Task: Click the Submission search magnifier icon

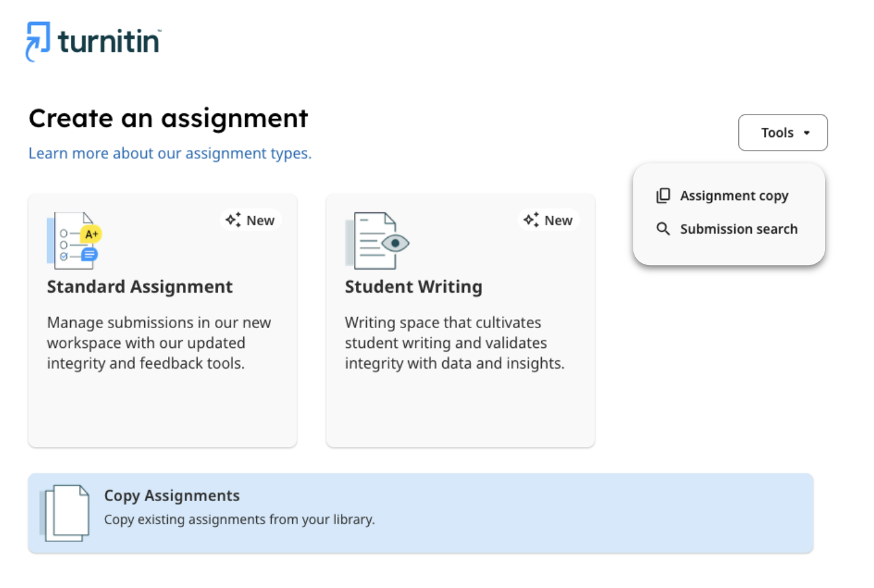Action: point(663,229)
